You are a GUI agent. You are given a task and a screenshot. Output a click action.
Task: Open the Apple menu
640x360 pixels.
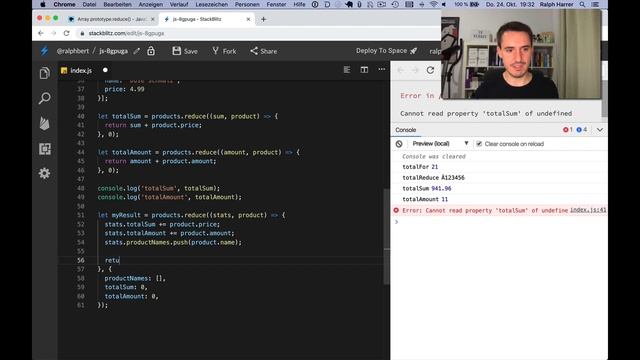click(43, 4)
